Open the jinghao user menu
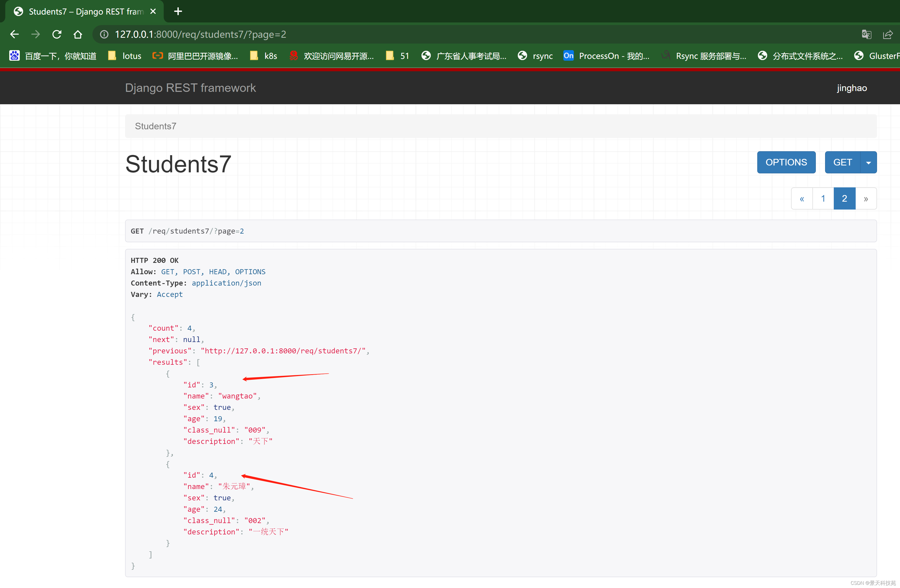 852,88
